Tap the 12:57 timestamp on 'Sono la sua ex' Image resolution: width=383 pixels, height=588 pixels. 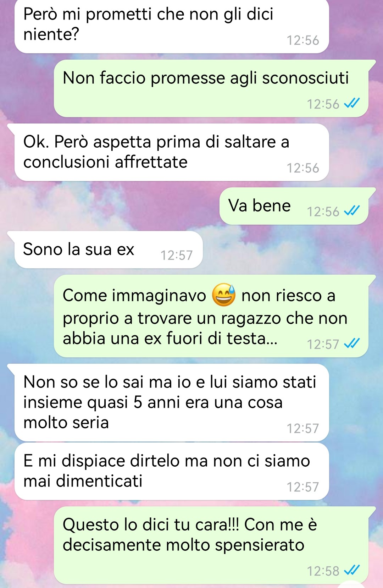click(176, 255)
